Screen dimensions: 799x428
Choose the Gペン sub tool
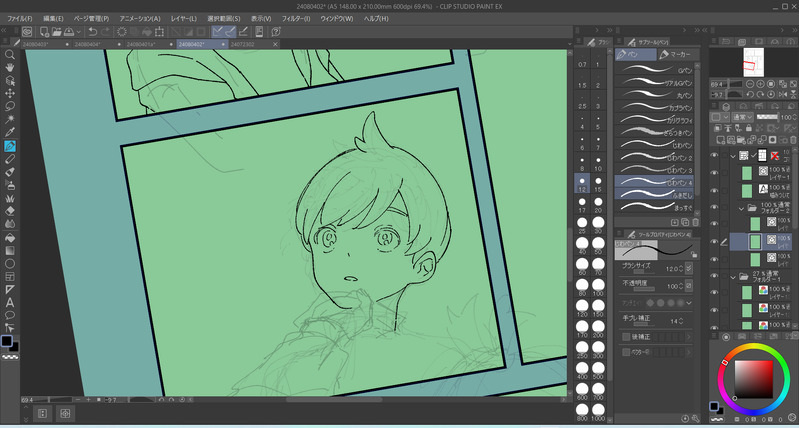[654, 70]
